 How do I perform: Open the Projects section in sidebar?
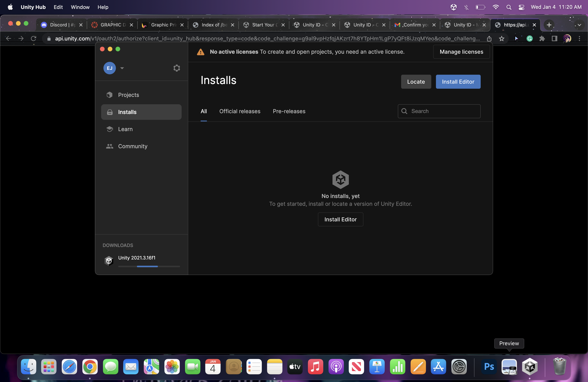(141, 95)
